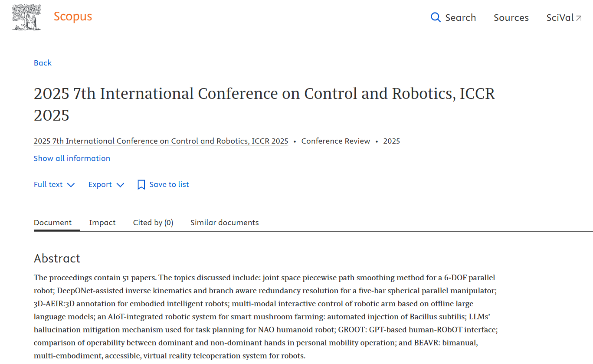Open the Export dropdown chevron
Screen dimensions: 593x364
[x=121, y=185]
